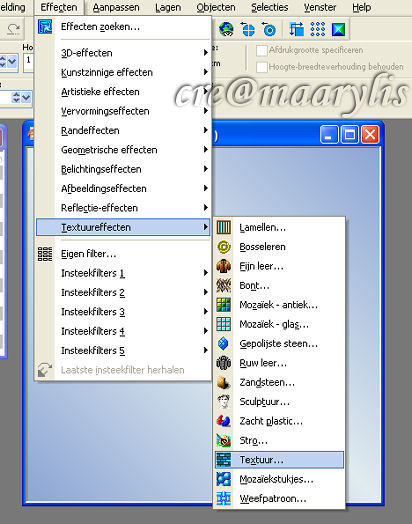
Task: Toggle Hoogte-breedteverhouding behouden checkbox
Action: point(262,67)
